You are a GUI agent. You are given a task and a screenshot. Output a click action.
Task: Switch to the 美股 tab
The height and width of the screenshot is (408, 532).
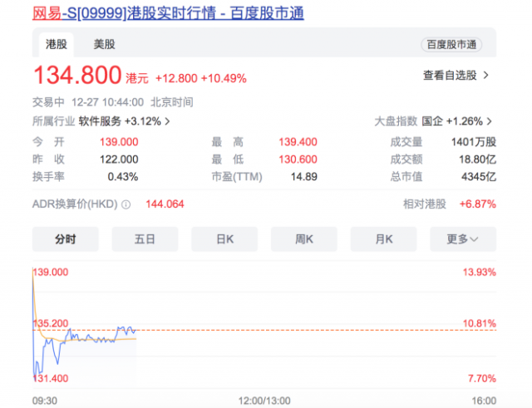point(105,44)
